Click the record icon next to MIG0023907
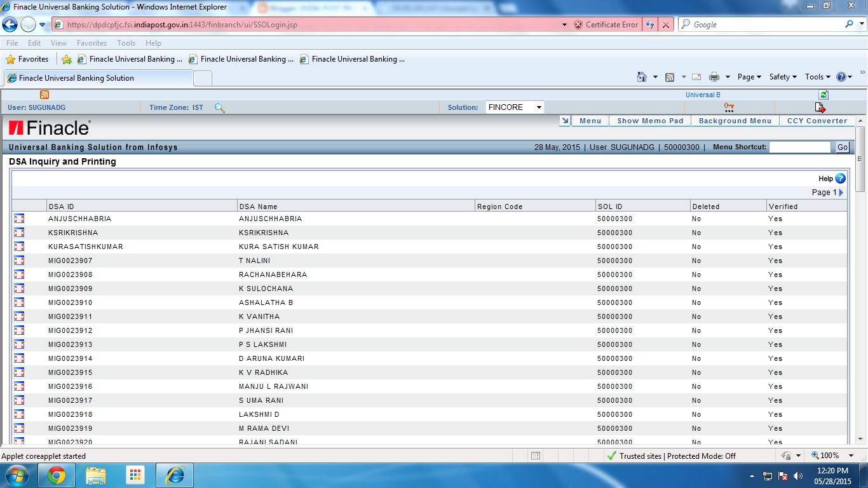Viewport: 868px width, 488px height. (18, 261)
